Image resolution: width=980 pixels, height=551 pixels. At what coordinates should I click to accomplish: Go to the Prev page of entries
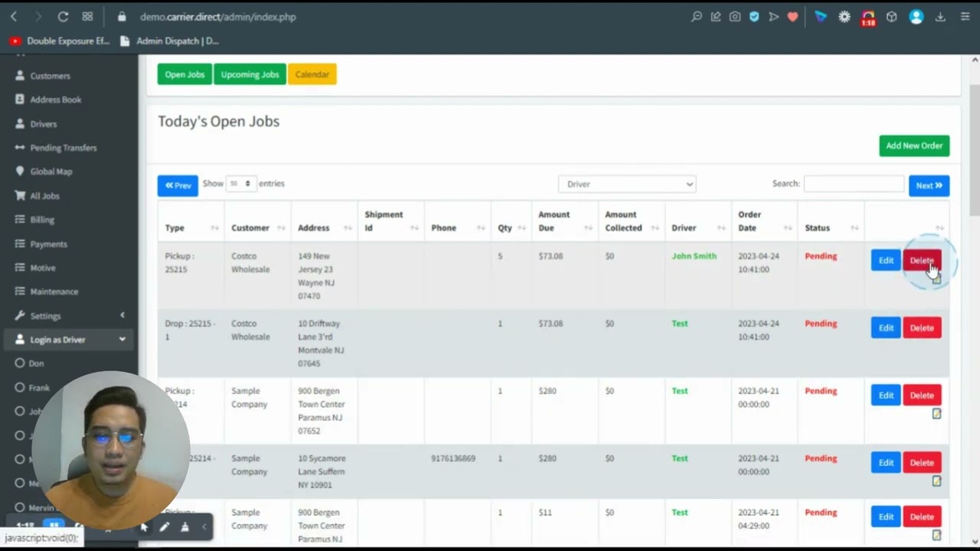[178, 185]
